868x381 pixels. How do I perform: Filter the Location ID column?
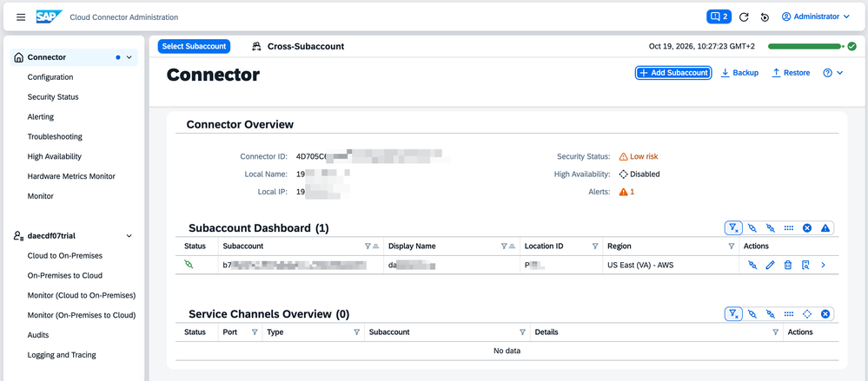[595, 246]
